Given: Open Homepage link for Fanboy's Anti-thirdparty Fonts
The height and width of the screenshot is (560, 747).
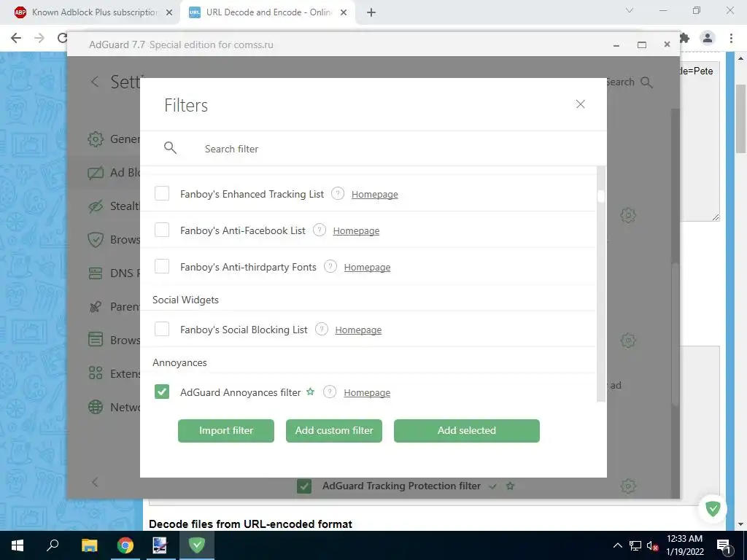Looking at the screenshot, I should click(x=367, y=267).
